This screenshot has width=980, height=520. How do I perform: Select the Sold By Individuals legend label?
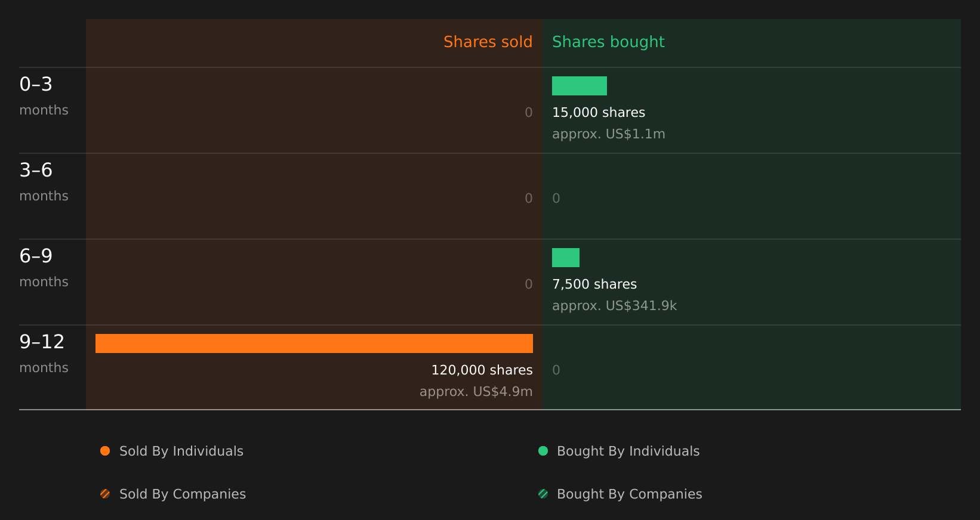(181, 451)
